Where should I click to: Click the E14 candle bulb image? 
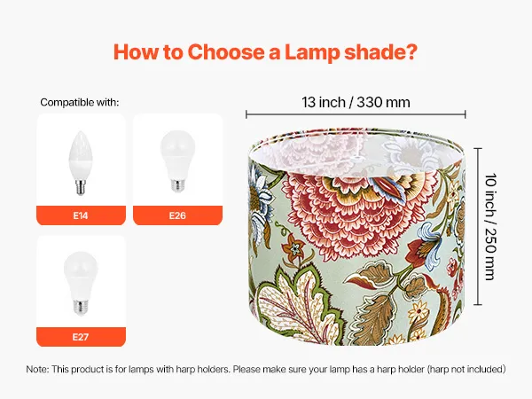pos(81,163)
